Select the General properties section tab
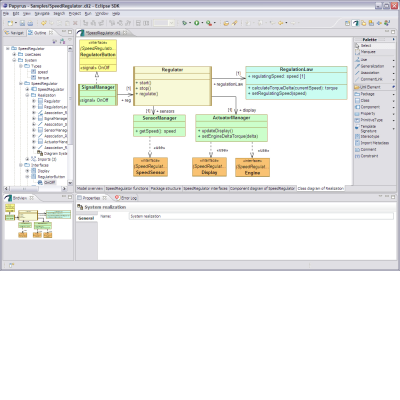Image resolution: width=400 pixels, height=400 pixels. tap(86, 218)
